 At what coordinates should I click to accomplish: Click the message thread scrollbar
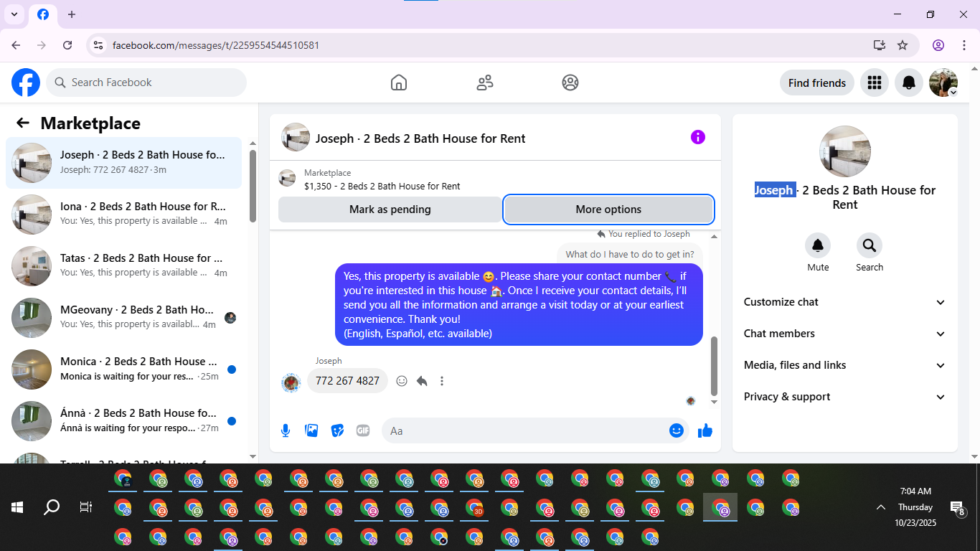click(x=714, y=366)
